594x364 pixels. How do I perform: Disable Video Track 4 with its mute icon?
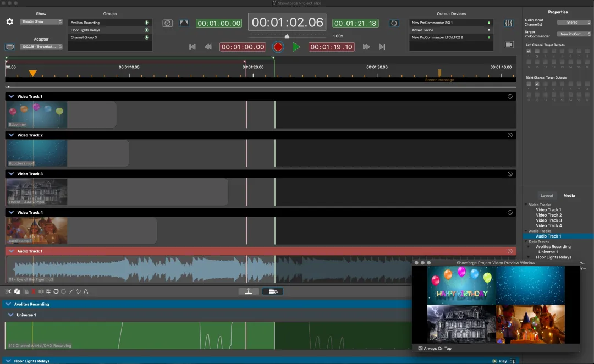tap(510, 212)
